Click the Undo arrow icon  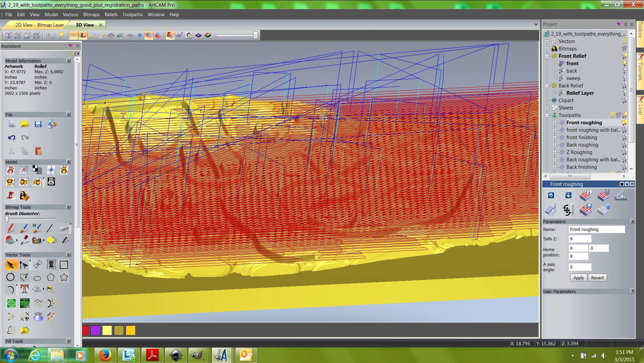(12, 138)
